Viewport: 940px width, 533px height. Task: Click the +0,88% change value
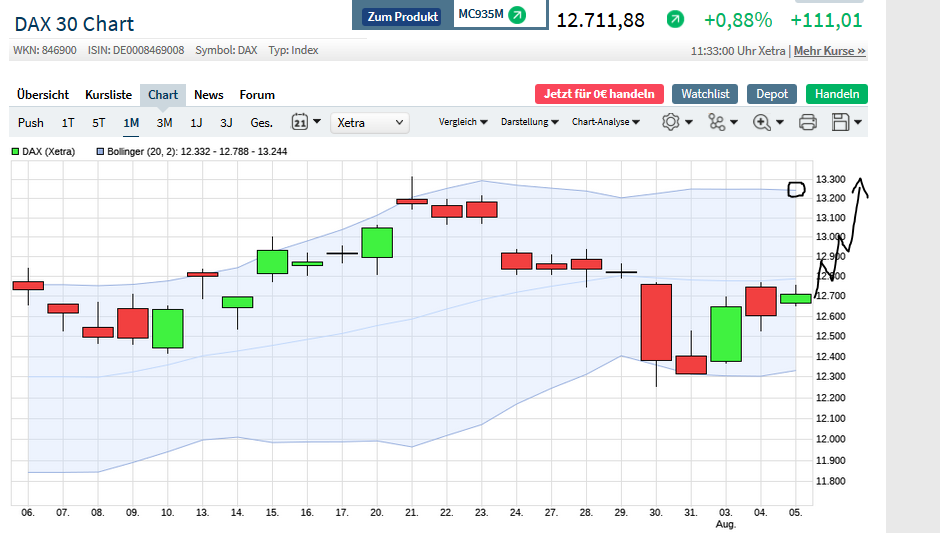coord(738,20)
